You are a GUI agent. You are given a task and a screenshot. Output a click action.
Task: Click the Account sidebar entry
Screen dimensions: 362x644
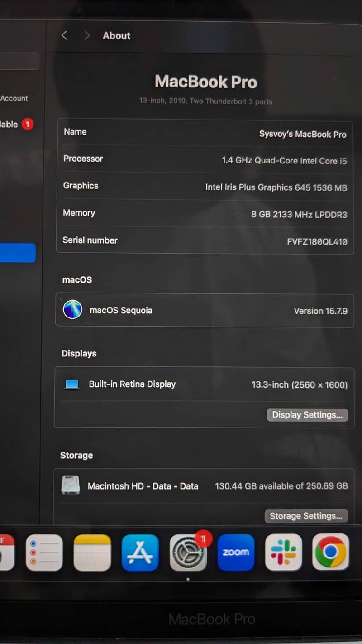coord(14,98)
